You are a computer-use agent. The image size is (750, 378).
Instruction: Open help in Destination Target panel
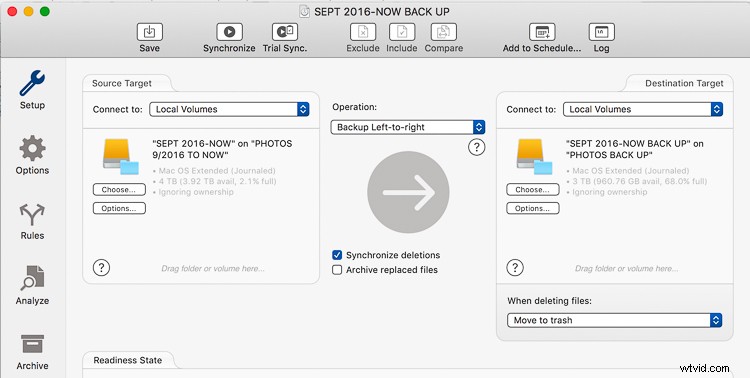[515, 267]
